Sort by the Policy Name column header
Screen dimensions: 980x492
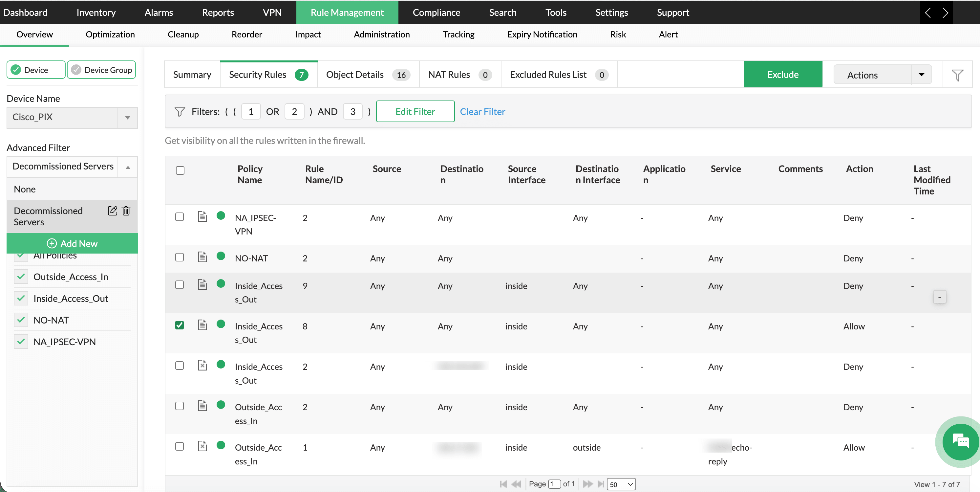pyautogui.click(x=250, y=174)
